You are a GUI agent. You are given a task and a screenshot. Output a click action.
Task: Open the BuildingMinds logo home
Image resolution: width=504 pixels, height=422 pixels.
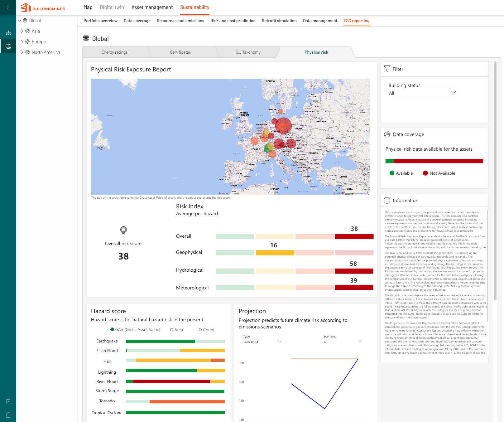pyautogui.click(x=43, y=7)
